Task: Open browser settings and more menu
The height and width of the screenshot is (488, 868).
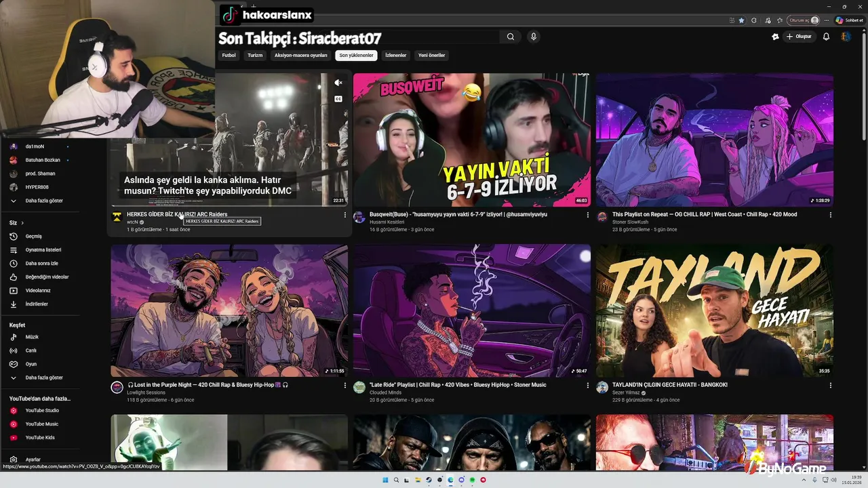Action: pos(827,20)
